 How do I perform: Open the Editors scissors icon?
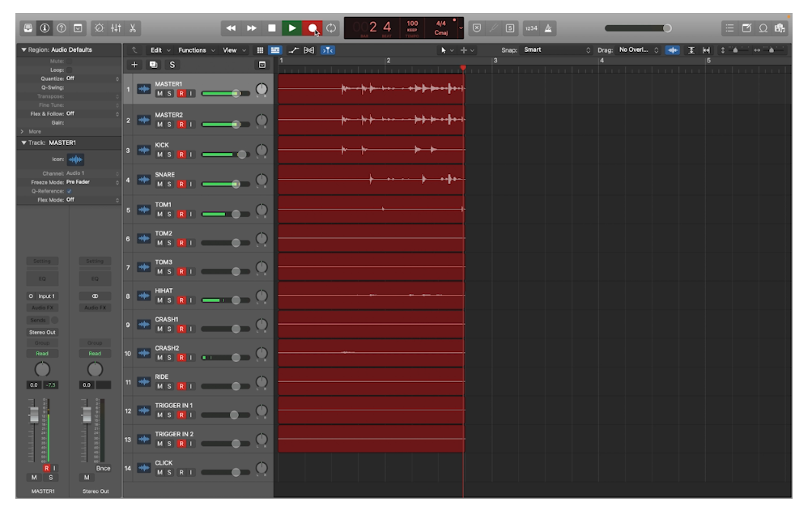(x=133, y=28)
